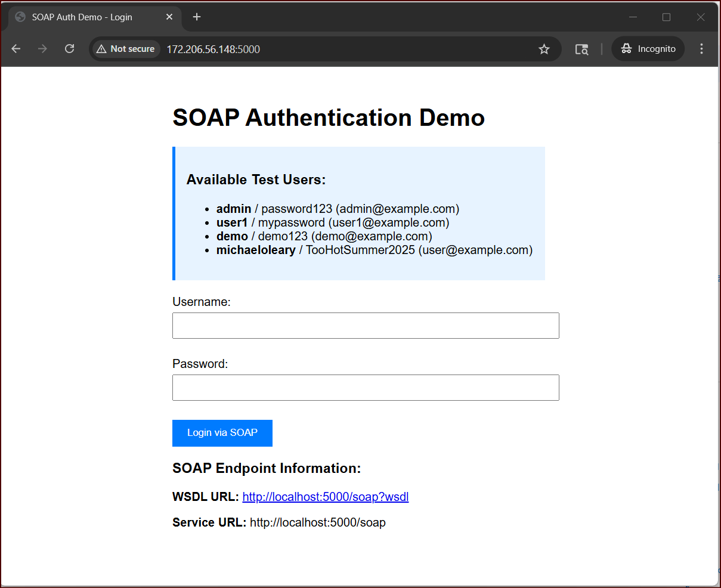Focus the Password input field

pos(366,388)
